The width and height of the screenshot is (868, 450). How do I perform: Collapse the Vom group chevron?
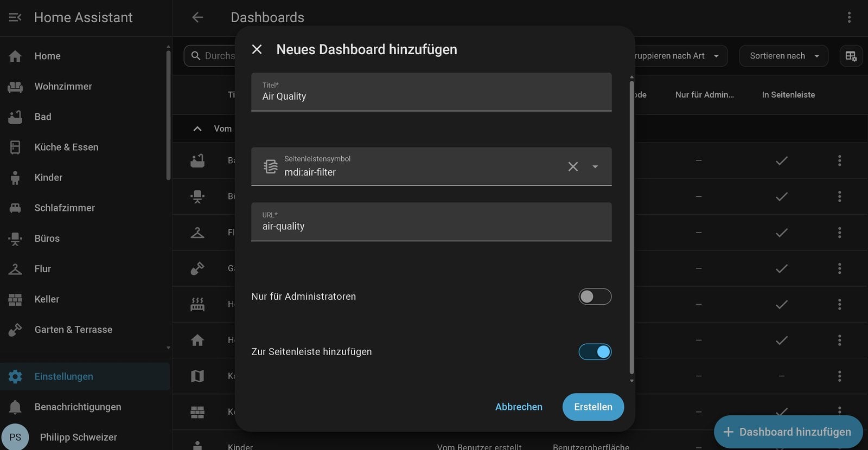pyautogui.click(x=197, y=128)
